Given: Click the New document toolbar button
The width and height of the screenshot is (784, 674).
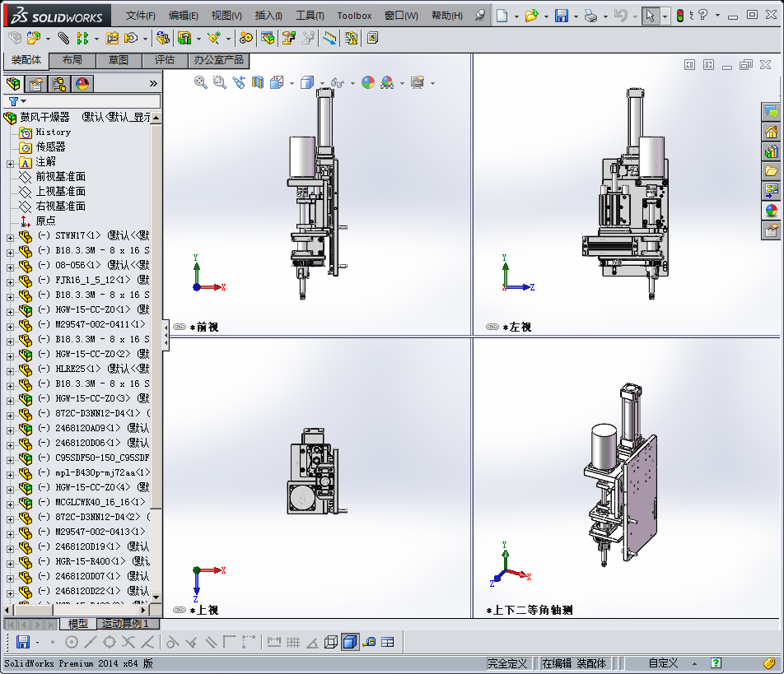Looking at the screenshot, I should pyautogui.click(x=502, y=16).
